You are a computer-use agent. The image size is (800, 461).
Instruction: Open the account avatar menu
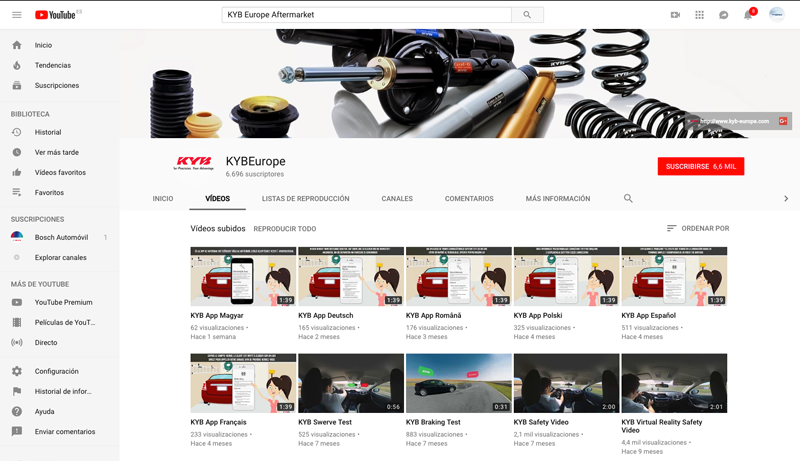pyautogui.click(x=777, y=14)
